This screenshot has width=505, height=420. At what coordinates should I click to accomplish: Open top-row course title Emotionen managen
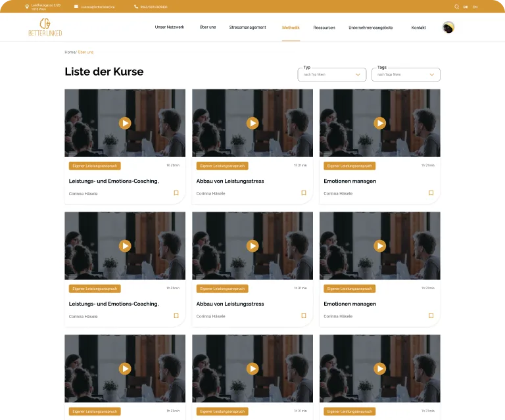350,181
